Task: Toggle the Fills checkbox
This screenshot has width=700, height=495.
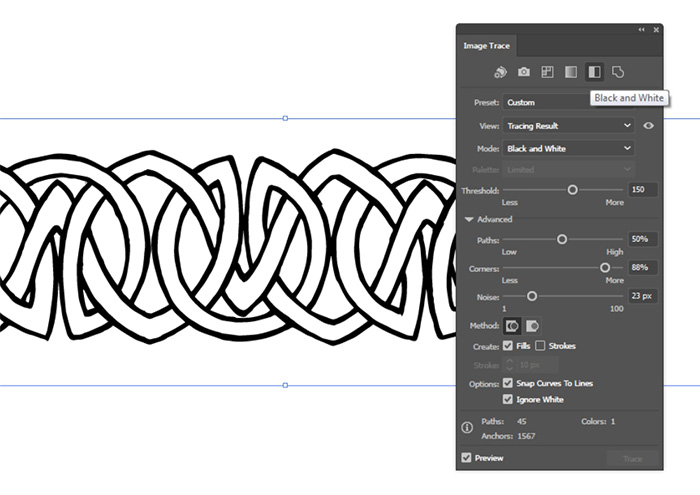Action: click(x=508, y=346)
